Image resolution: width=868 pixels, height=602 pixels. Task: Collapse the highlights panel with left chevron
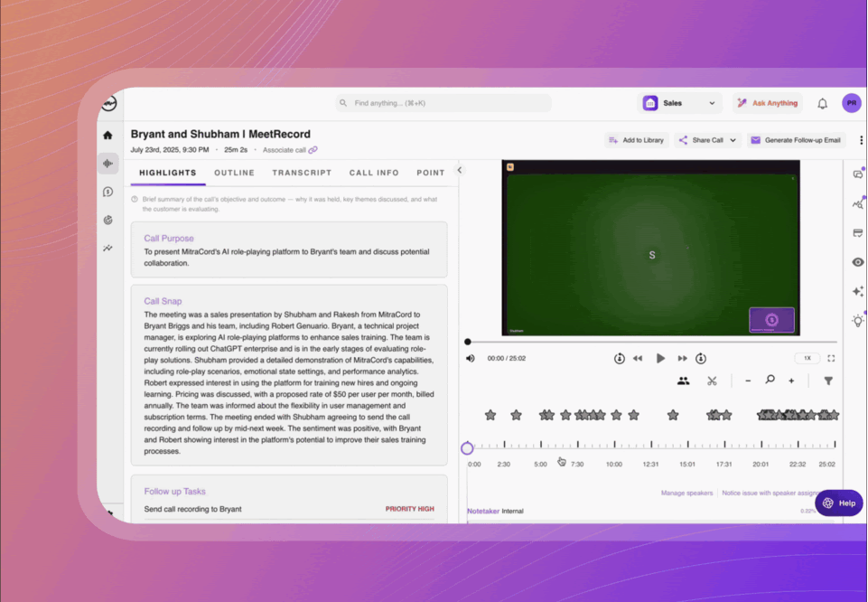tap(460, 170)
